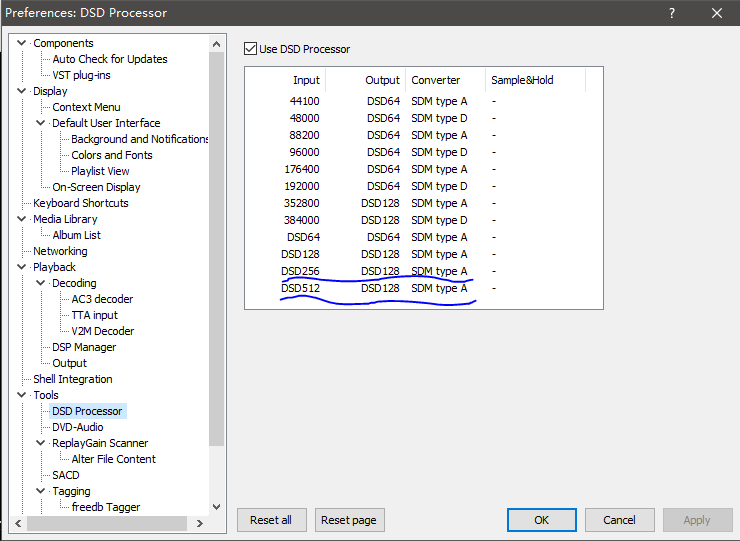Screen dimensions: 740x541
Task: Click the Converter column header
Action: pos(436,80)
